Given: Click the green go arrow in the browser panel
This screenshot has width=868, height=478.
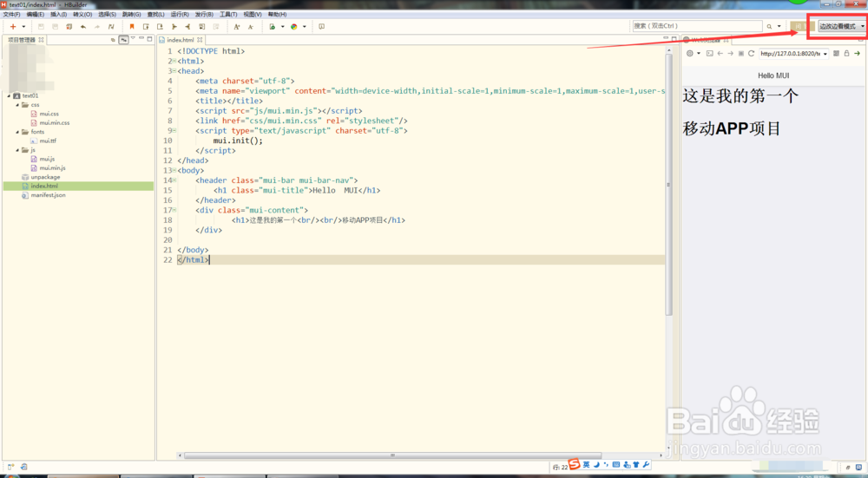Looking at the screenshot, I should coord(857,54).
